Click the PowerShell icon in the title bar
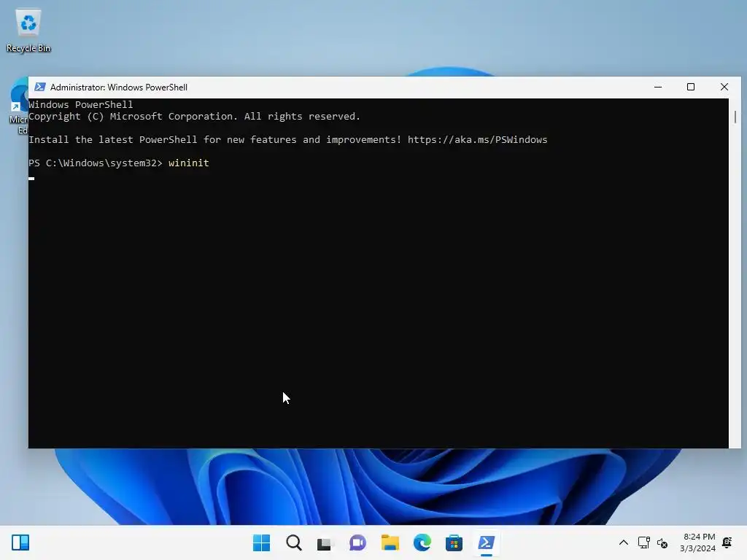 (x=40, y=87)
